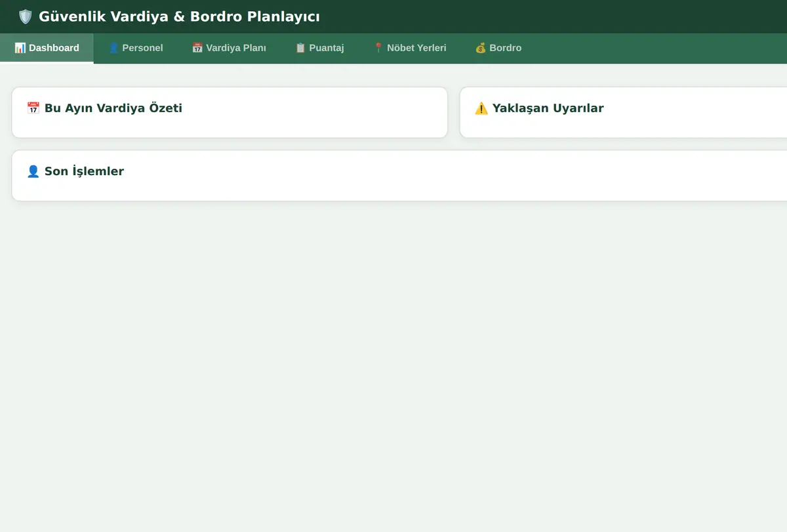Click the warning triangle icon beside Yaklaşan Uyarılar
This screenshot has width=787, height=532.
(481, 108)
